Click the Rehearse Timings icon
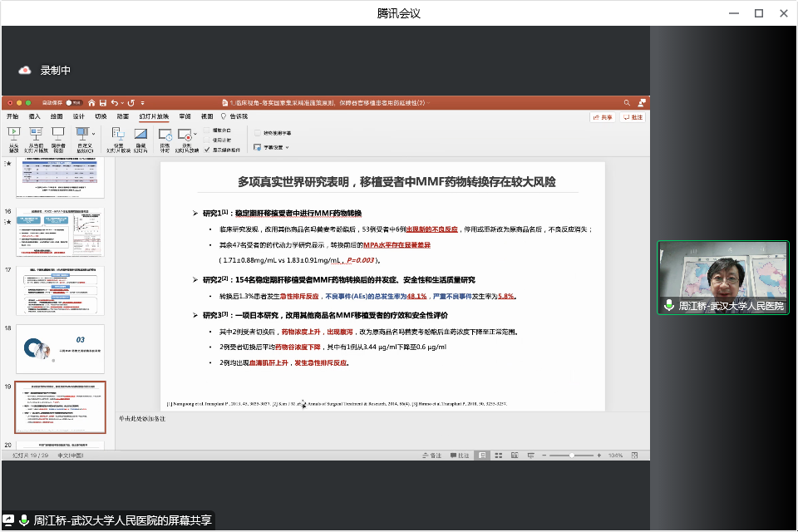 [x=165, y=134]
